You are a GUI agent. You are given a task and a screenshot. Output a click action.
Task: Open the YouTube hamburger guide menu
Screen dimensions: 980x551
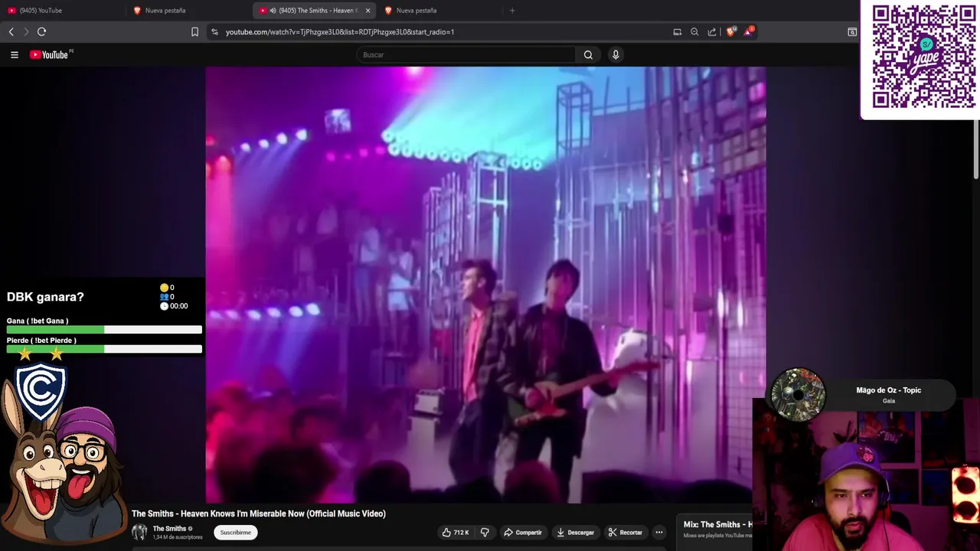pos(14,54)
